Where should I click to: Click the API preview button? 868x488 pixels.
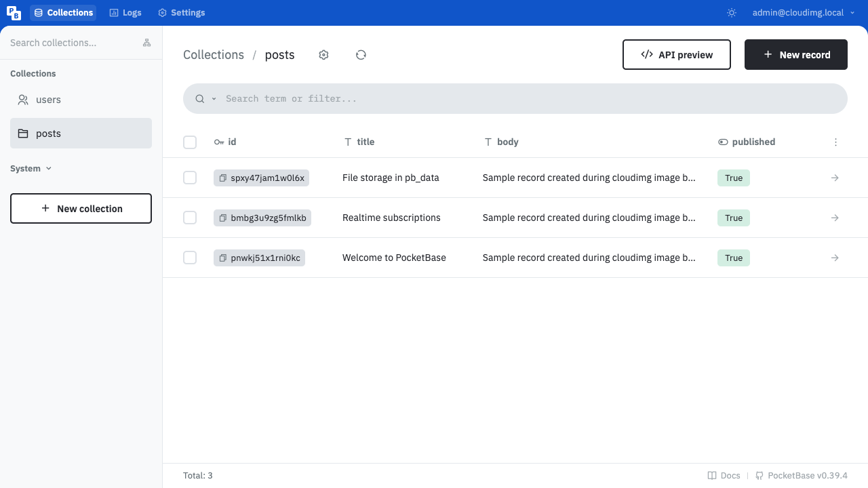tap(677, 55)
